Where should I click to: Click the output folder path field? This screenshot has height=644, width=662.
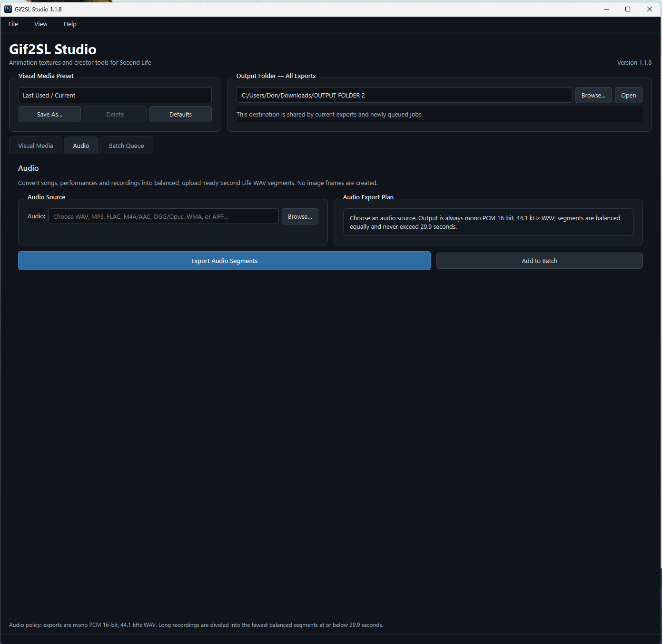(404, 95)
